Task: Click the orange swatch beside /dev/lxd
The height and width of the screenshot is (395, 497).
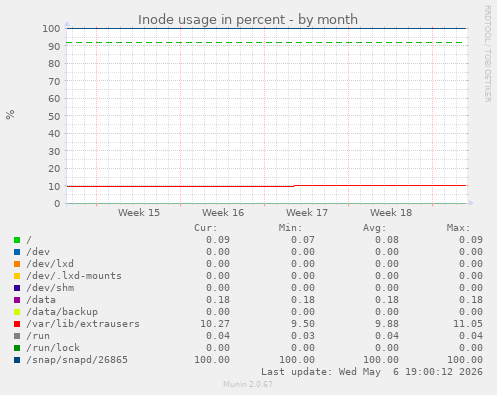Action: pyautogui.click(x=17, y=264)
